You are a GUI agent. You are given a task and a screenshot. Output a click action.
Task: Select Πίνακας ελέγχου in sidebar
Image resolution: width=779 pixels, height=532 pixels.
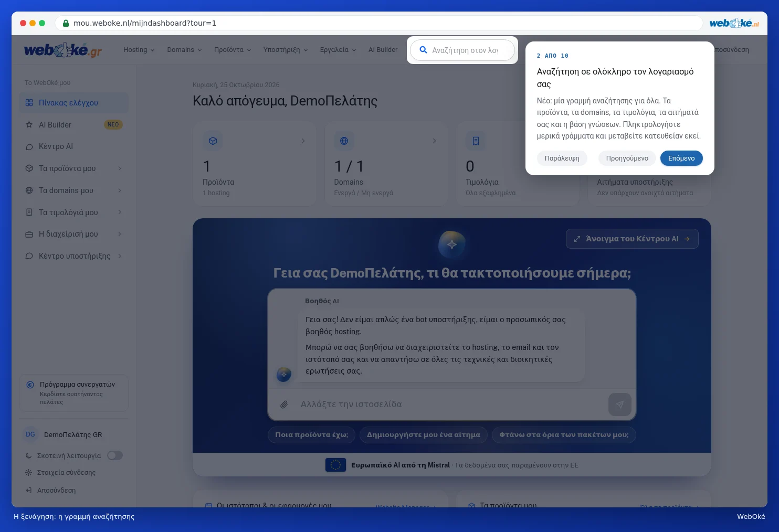tap(73, 103)
